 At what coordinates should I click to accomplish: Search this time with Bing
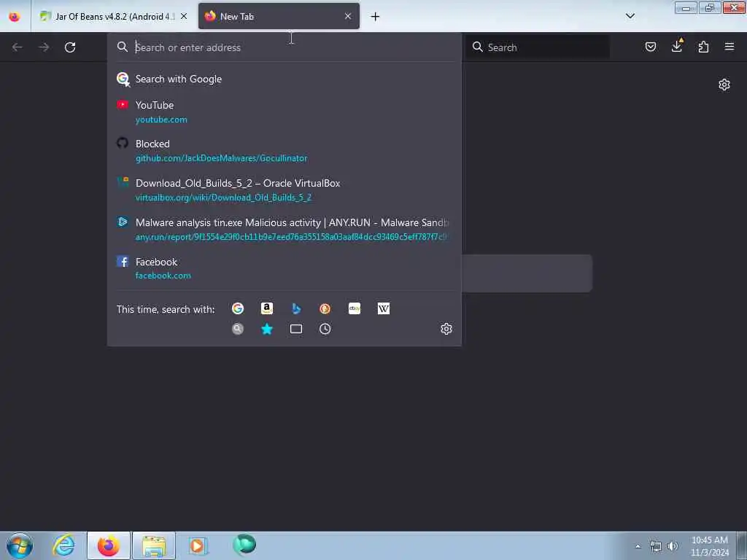296,308
